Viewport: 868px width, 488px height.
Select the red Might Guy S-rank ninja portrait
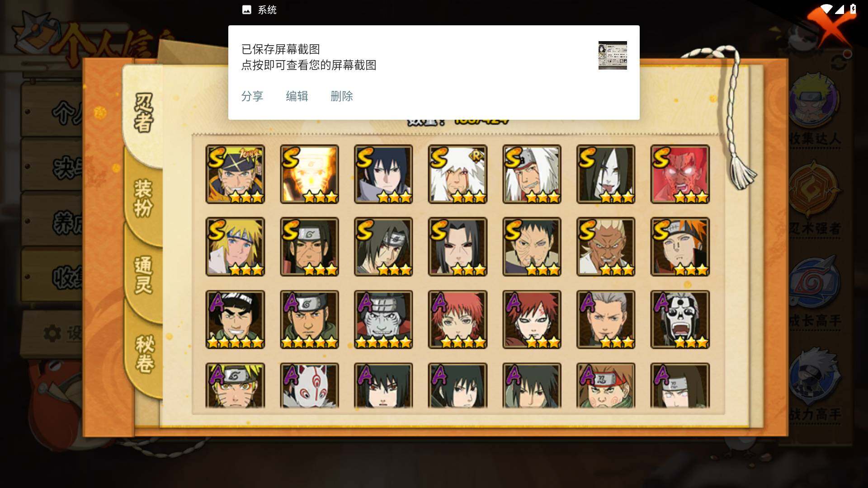pyautogui.click(x=680, y=174)
